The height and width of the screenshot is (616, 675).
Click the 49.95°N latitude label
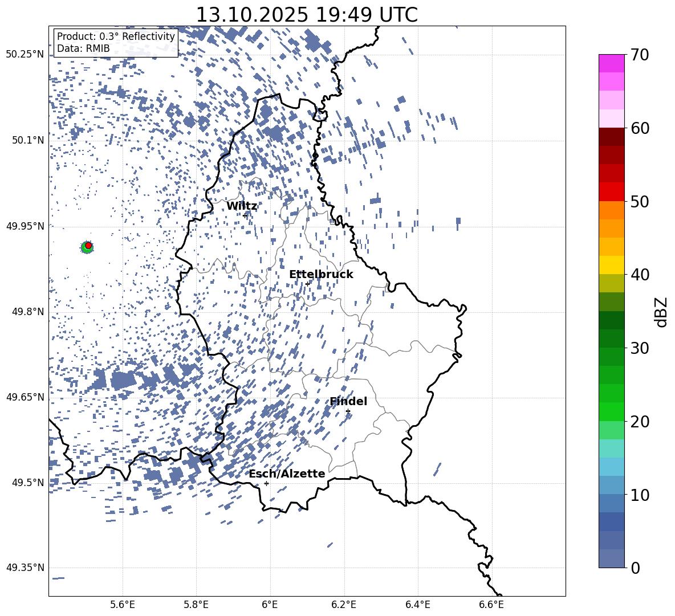tap(25, 226)
